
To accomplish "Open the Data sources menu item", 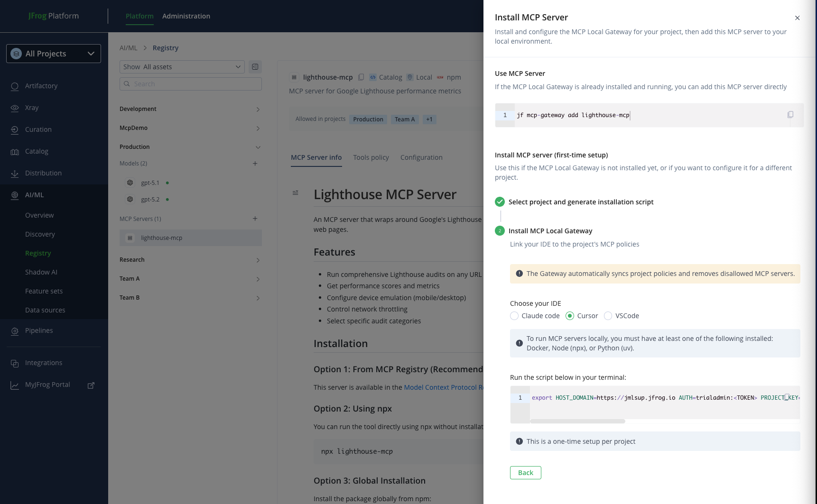I will tap(45, 310).
